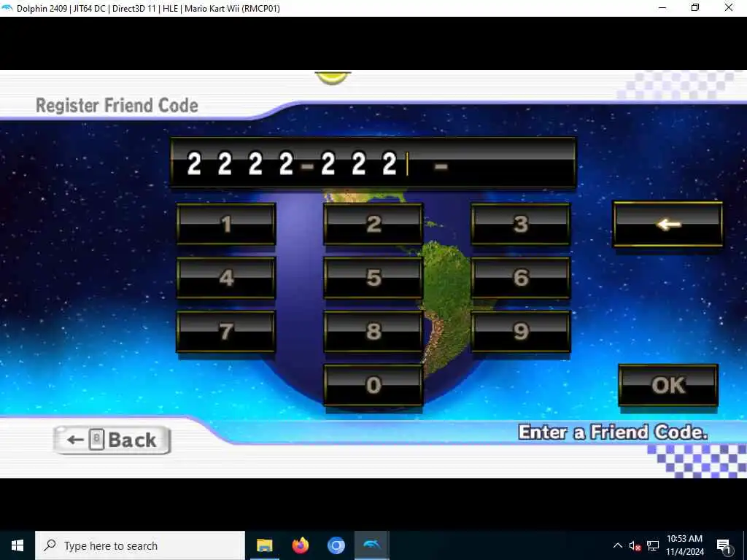Hit the number 0 keypad button

click(373, 385)
